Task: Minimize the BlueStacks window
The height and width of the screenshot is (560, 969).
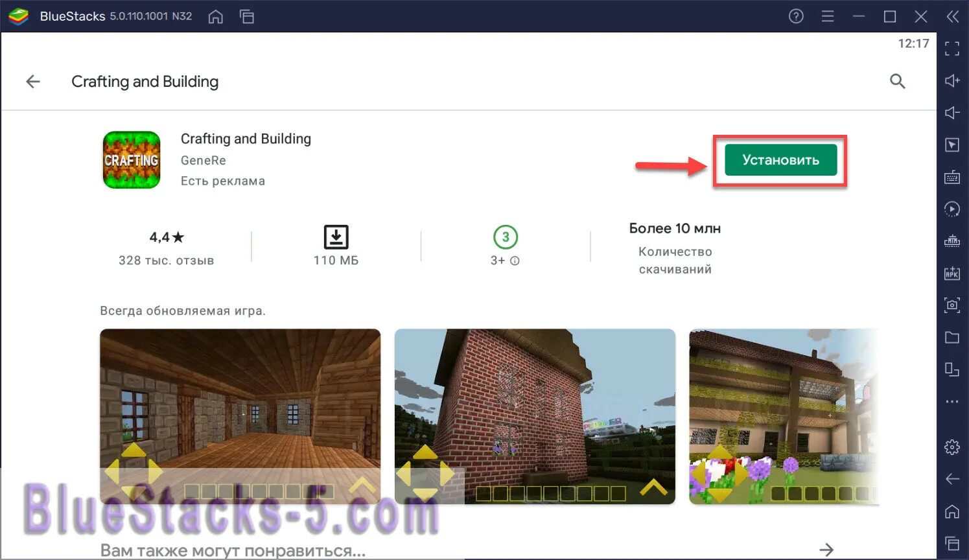Action: pos(859,16)
